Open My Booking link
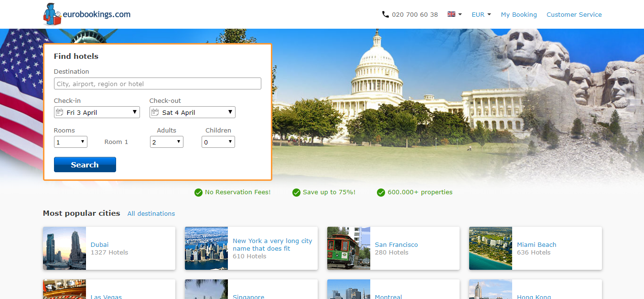644x299 pixels. (519, 14)
